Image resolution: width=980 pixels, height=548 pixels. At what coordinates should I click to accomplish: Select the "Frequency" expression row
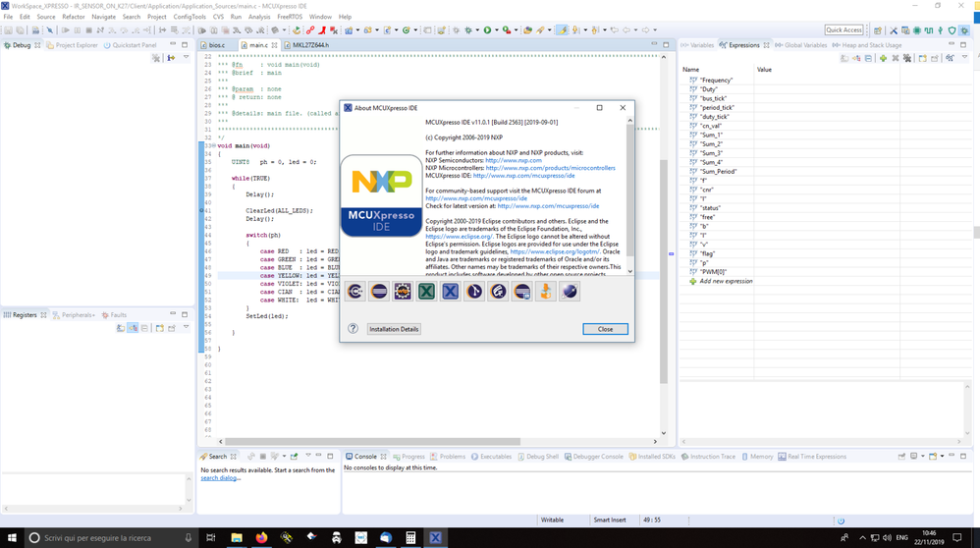[716, 80]
